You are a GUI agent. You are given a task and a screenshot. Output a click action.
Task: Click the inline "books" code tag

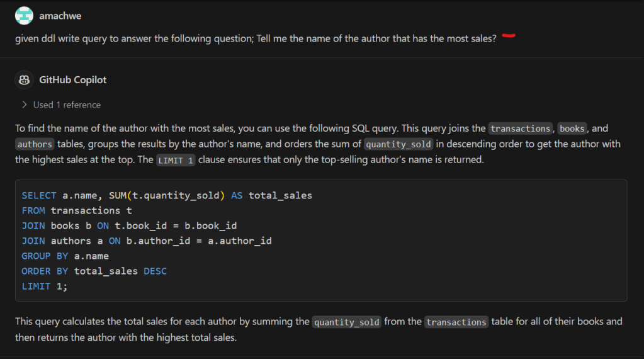pyautogui.click(x=572, y=128)
